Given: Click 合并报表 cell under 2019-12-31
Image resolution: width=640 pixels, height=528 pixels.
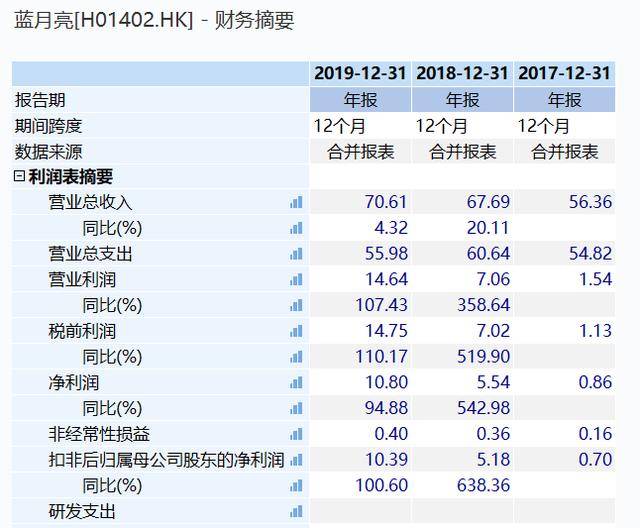Looking at the screenshot, I should pos(360,151).
